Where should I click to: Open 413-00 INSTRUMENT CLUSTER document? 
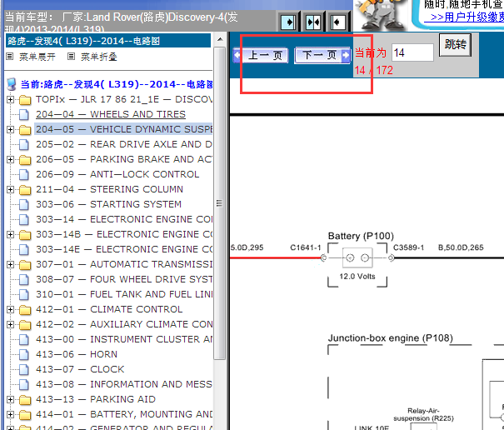(x=124, y=339)
